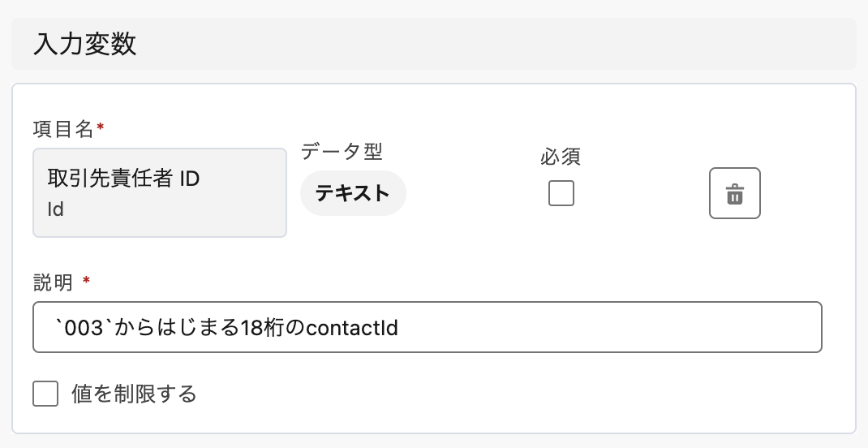This screenshot has width=868, height=448.
Task: Click the word contactId in description
Action: pyautogui.click(x=356, y=327)
